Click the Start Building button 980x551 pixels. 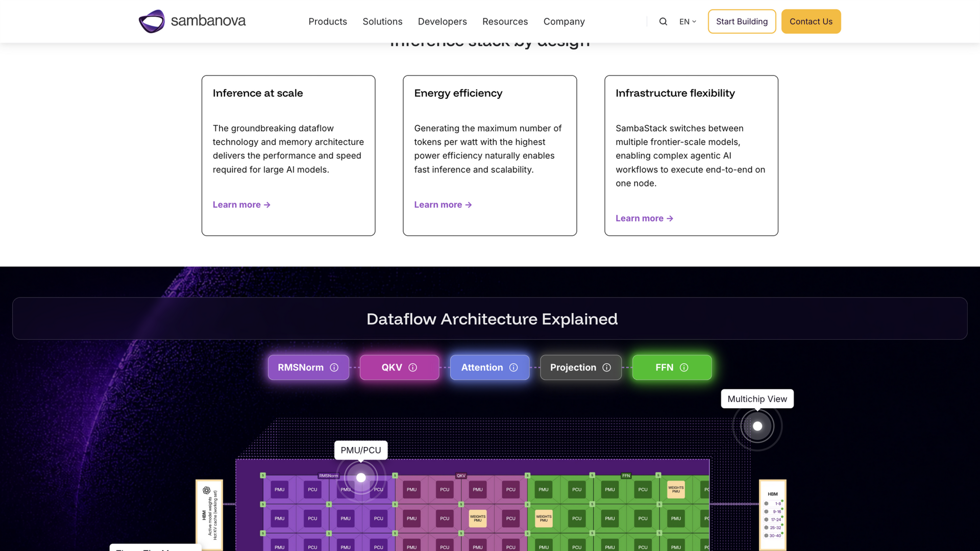[742, 21]
